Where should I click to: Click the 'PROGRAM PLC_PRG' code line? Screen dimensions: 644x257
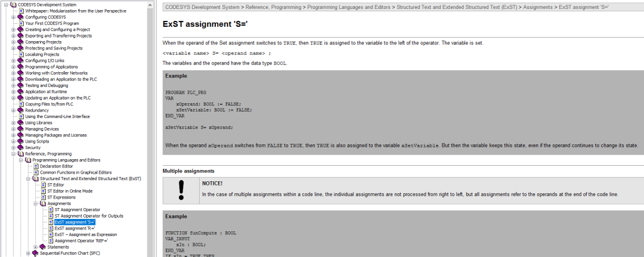(x=185, y=92)
